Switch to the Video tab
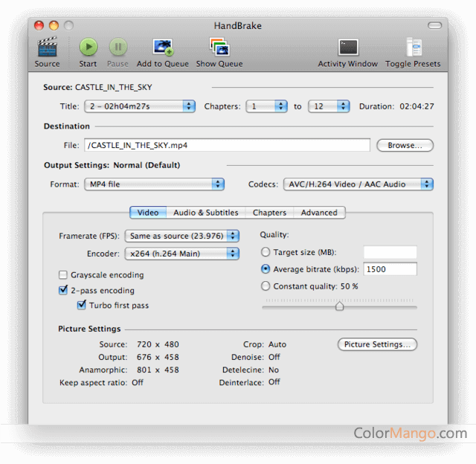The image size is (476, 464). pos(148,213)
